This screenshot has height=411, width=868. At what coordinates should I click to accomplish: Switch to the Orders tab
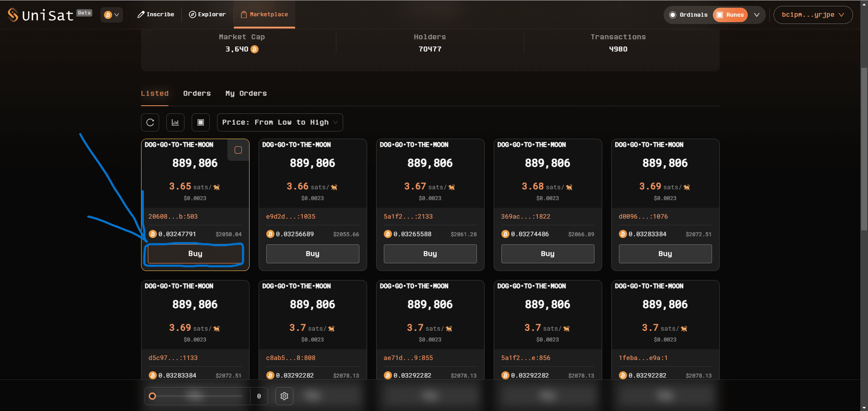(197, 93)
